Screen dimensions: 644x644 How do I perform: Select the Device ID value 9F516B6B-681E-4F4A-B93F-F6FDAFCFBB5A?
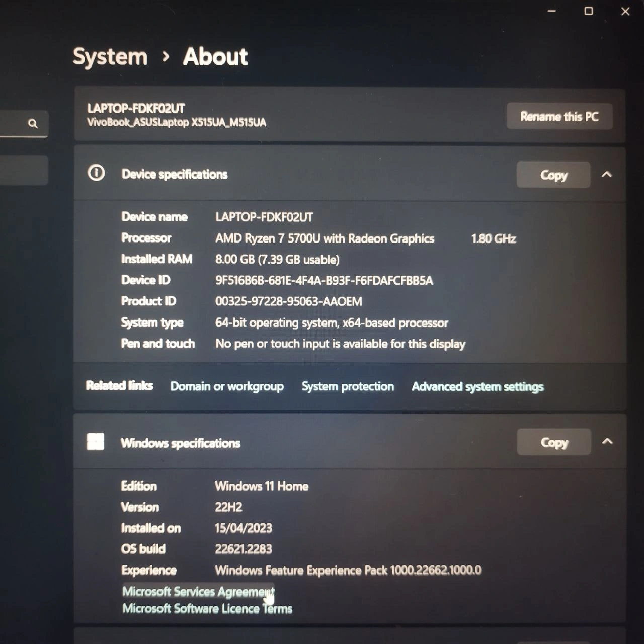(x=324, y=280)
